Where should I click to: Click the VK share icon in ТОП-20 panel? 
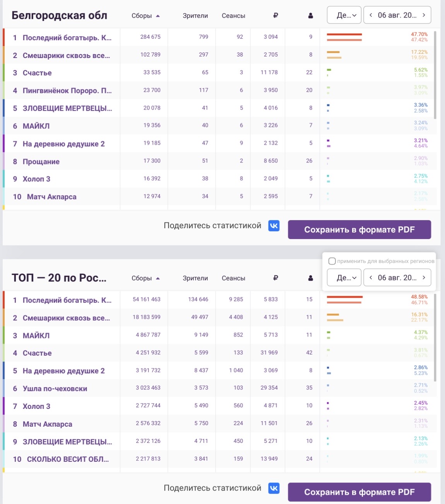point(274,489)
